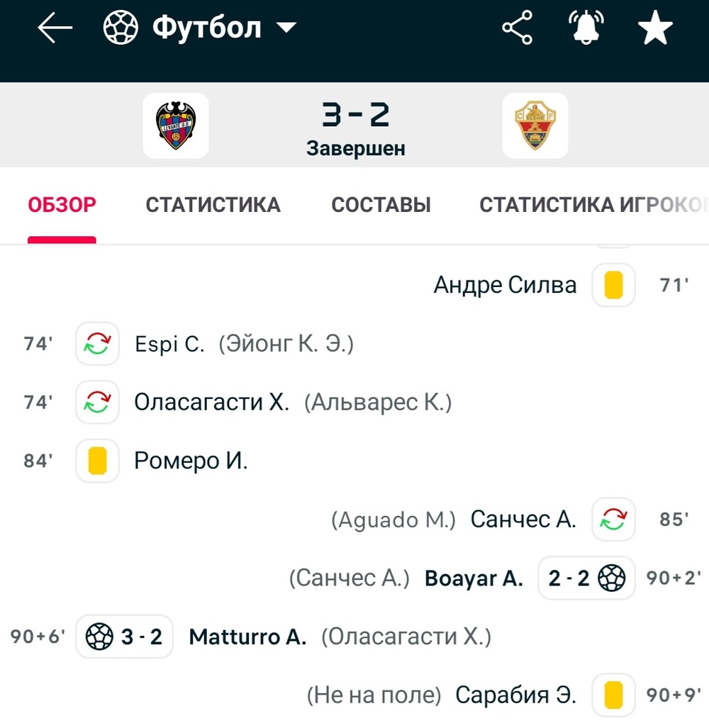Tap the Санчес А. substitution icon at 85'

[614, 520]
